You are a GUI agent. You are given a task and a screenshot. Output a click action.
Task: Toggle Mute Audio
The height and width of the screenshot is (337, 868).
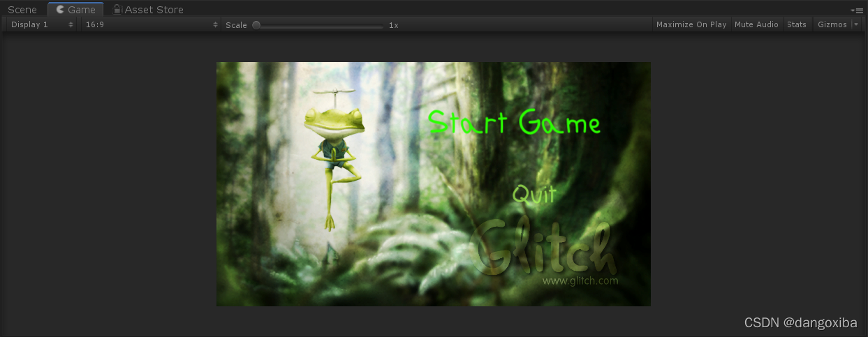point(756,24)
